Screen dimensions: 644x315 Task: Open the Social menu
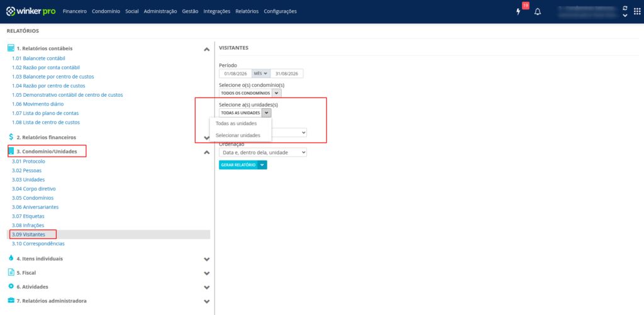pos(132,11)
